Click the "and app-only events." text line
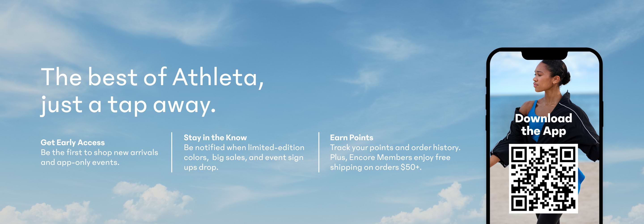The image size is (644, 224). tap(80, 162)
